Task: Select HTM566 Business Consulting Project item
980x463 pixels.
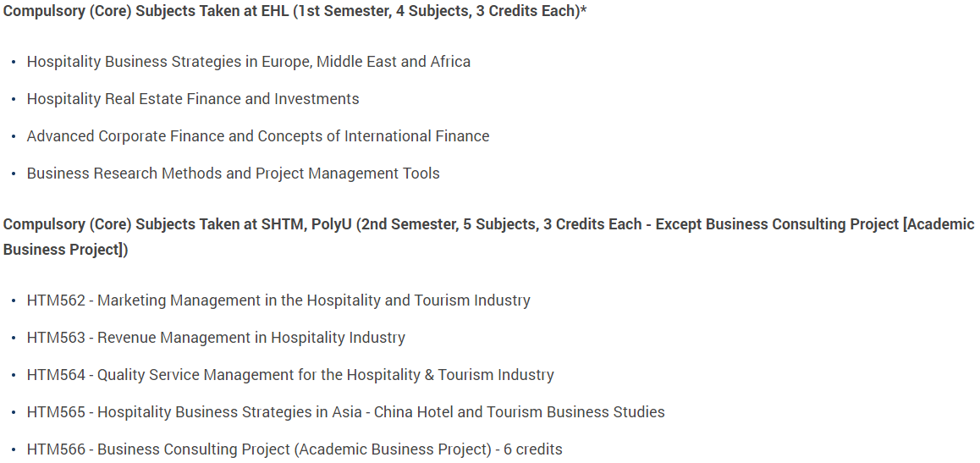Action: (295, 449)
